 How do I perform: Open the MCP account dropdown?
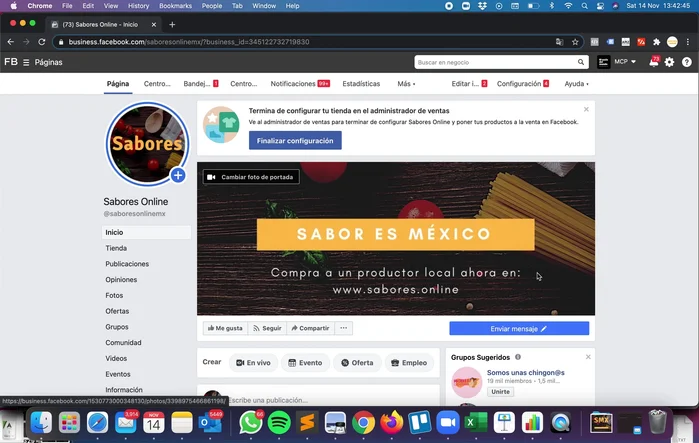[x=625, y=62]
